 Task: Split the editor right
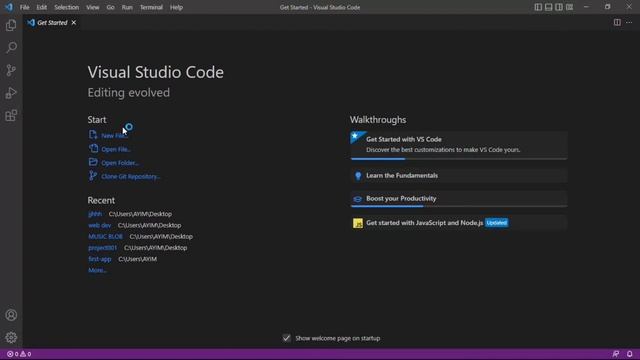tap(617, 22)
